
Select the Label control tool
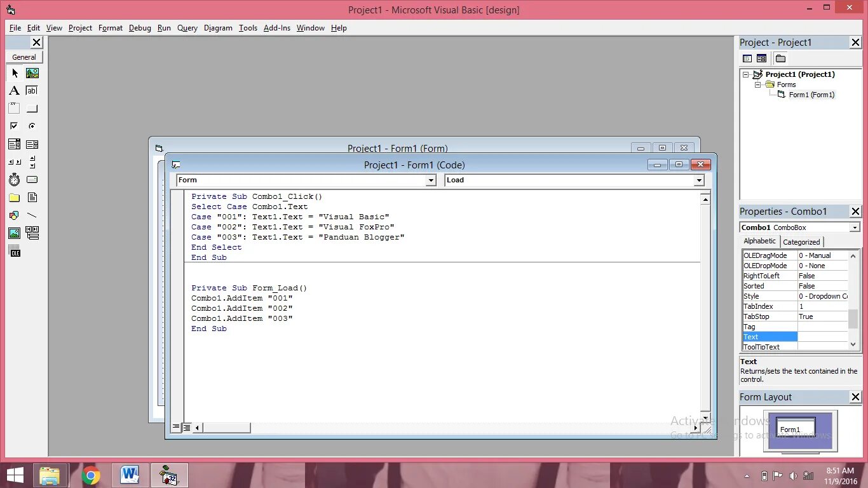tap(15, 91)
